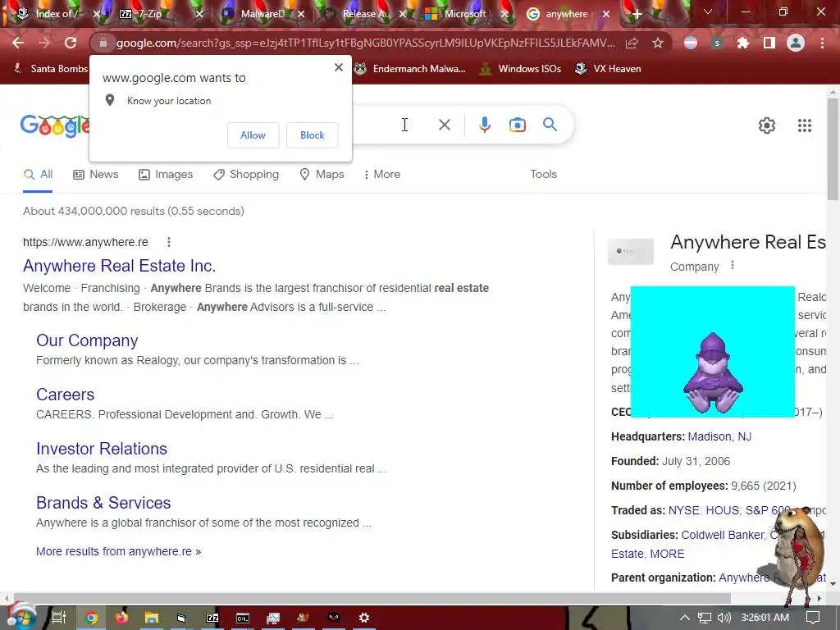Open the search Tools options
The image size is (840, 630).
[543, 175]
